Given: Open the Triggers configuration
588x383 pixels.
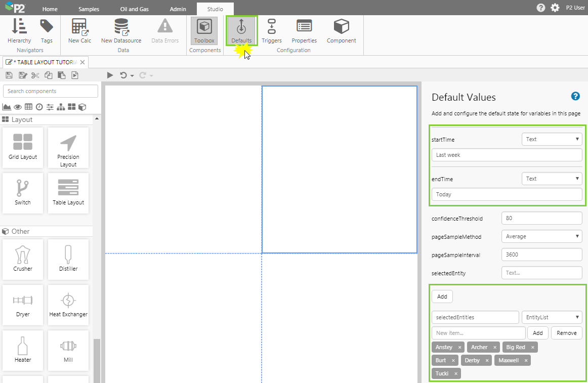Looking at the screenshot, I should coord(272,31).
